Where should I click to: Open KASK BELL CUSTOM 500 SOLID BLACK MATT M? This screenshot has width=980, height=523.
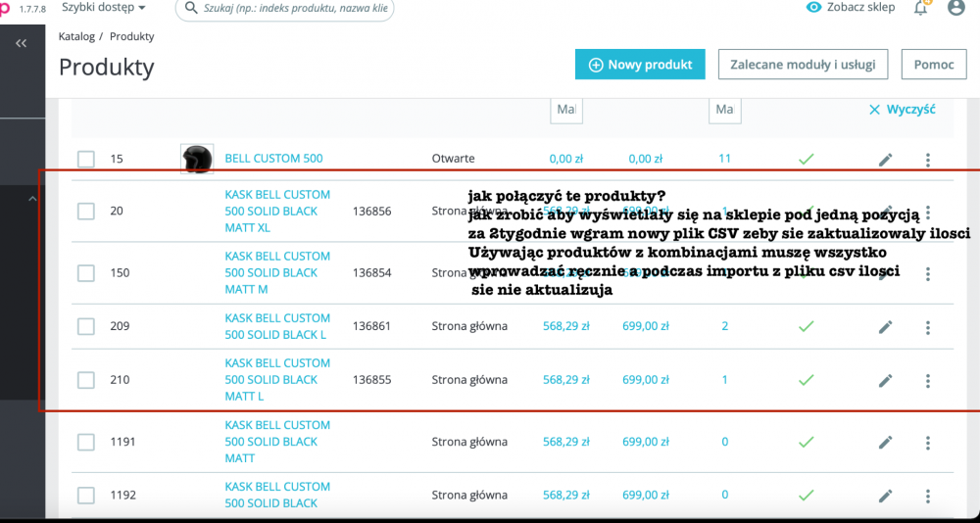click(277, 273)
